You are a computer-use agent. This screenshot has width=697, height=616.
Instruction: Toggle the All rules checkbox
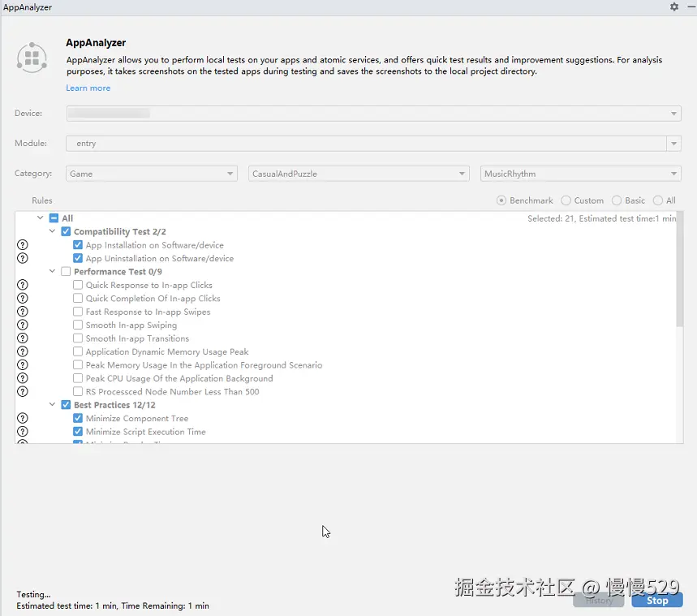pos(54,218)
